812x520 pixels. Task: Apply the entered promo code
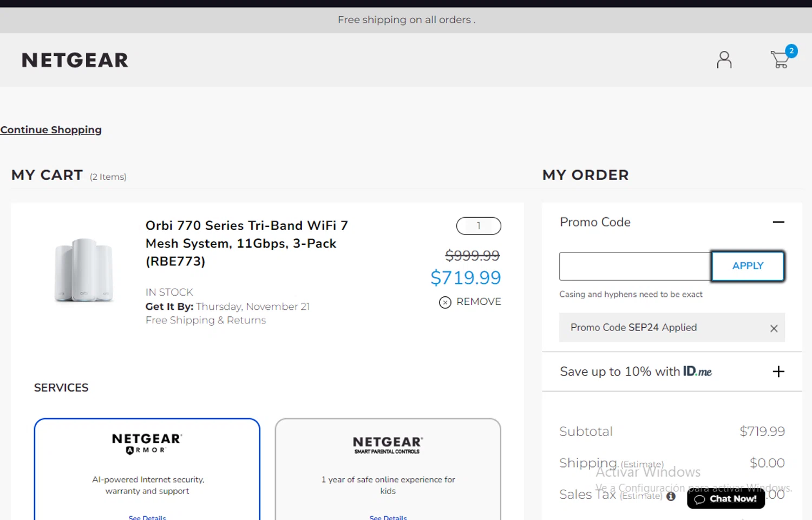(x=748, y=266)
